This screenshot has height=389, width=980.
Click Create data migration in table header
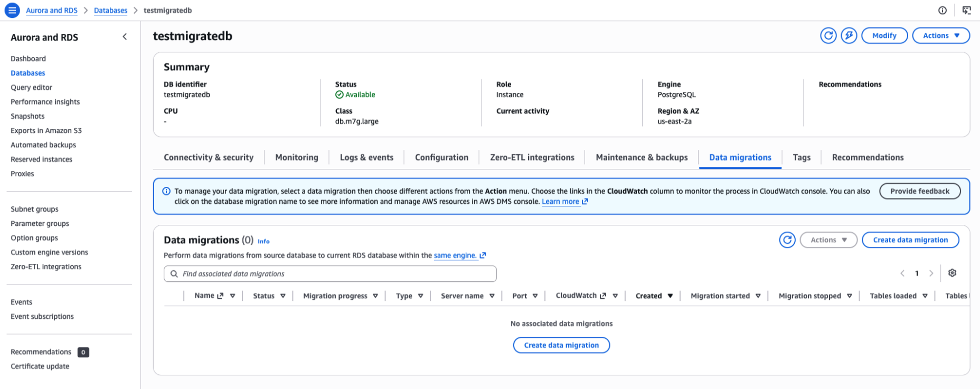[910, 240]
